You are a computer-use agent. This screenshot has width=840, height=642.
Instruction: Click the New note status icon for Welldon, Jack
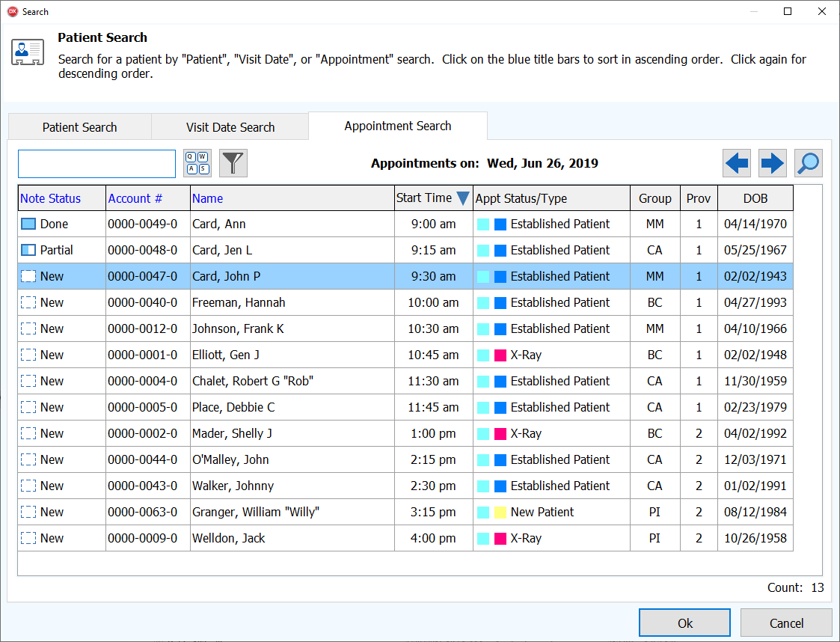(28, 538)
